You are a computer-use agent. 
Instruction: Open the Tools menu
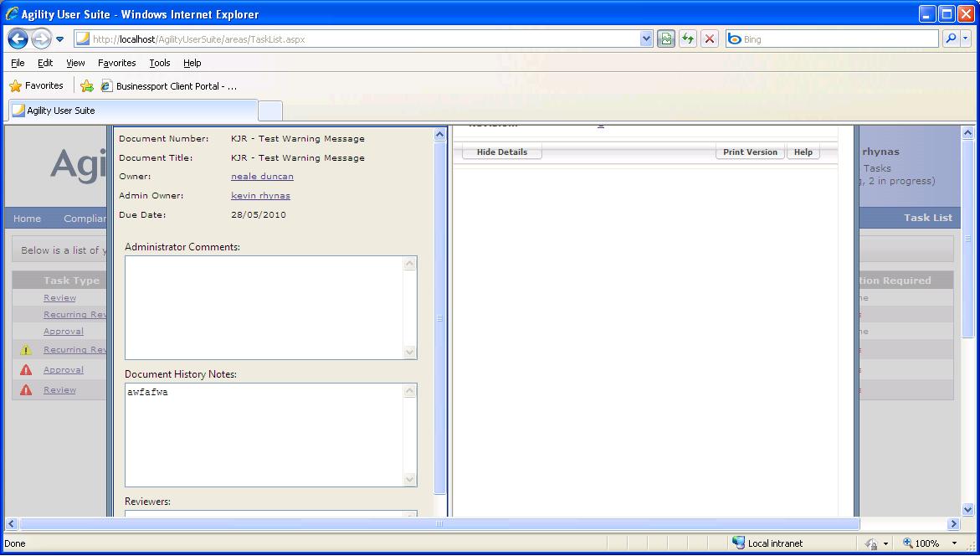point(159,63)
